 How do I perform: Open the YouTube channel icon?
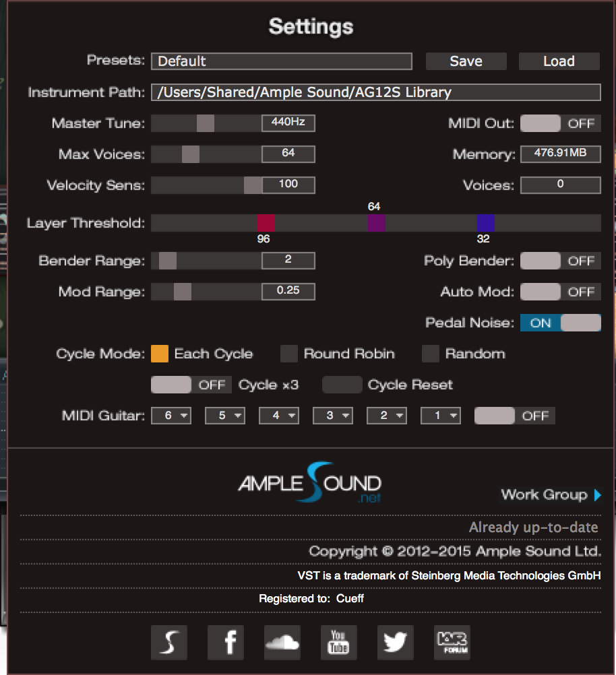(x=339, y=642)
